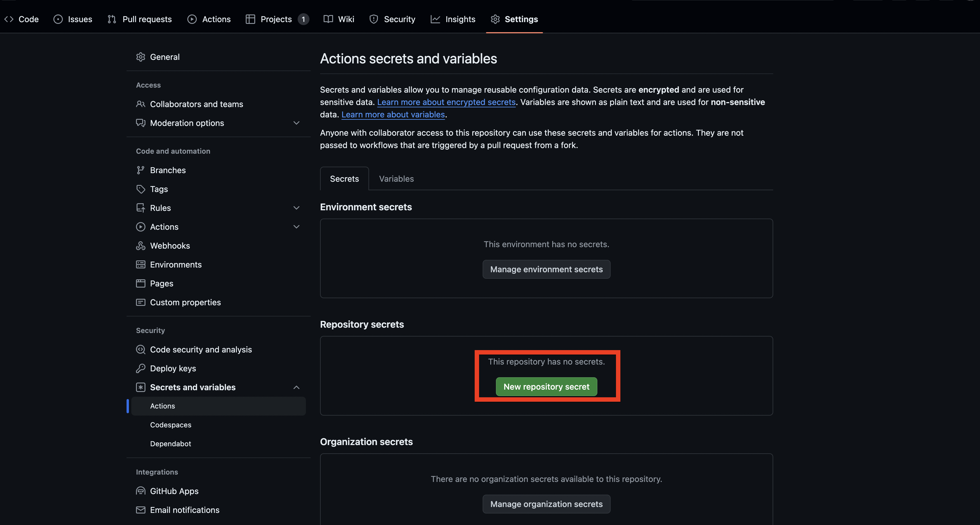Click the Branches icon in sidebar
980x525 pixels.
coord(140,170)
